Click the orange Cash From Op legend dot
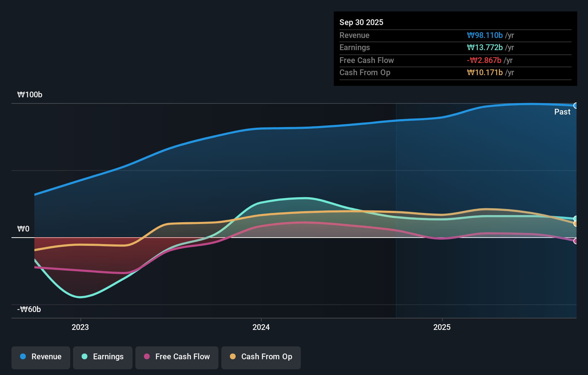The width and height of the screenshot is (588, 375). tap(233, 357)
